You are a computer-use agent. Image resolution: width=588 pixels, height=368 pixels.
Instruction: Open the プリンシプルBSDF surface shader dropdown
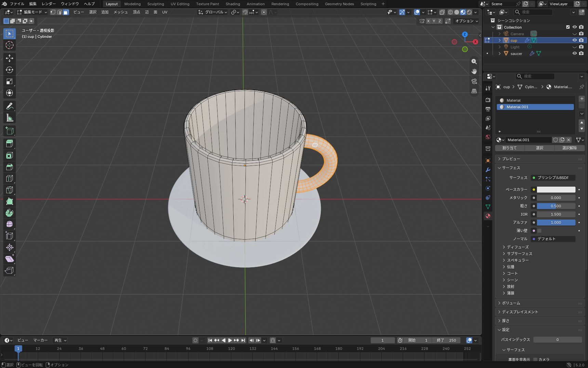(553, 178)
